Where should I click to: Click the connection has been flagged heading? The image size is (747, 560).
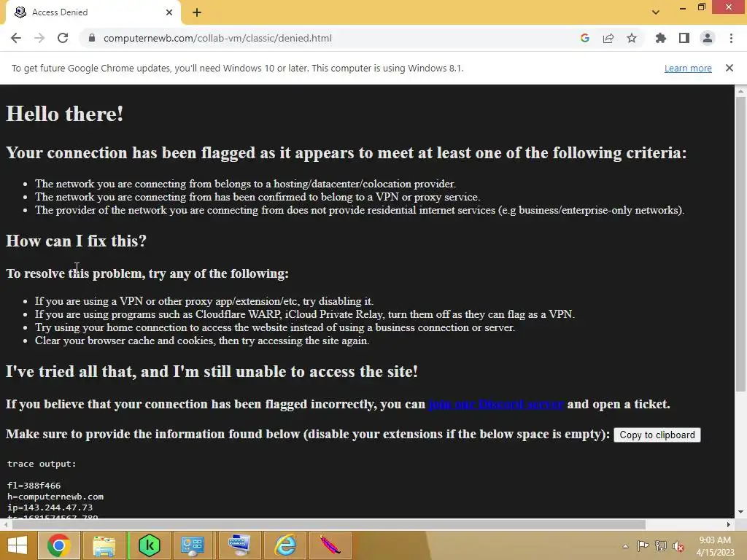pos(347,153)
